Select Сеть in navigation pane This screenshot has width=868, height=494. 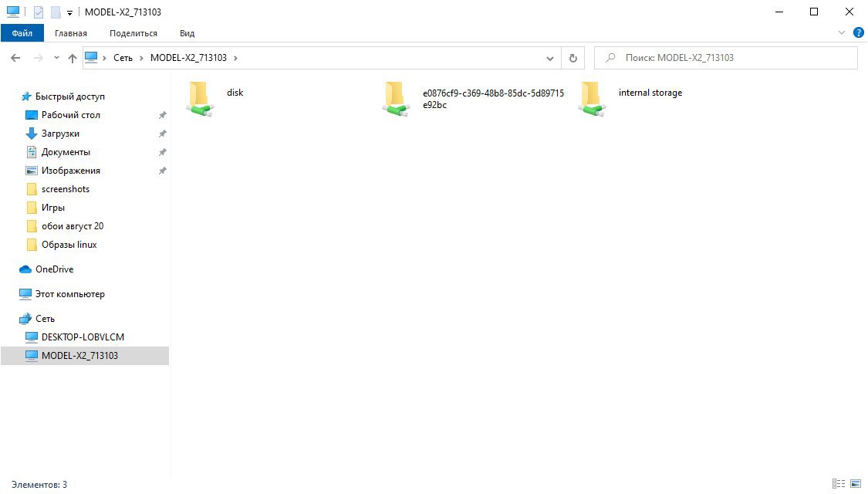(x=45, y=319)
